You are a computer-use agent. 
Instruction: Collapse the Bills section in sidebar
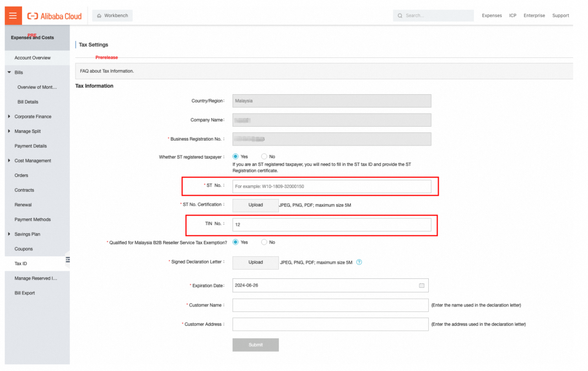coord(9,72)
